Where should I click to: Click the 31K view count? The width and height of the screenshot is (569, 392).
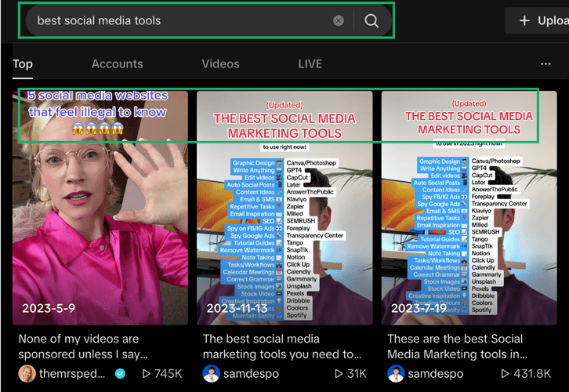[x=357, y=373]
